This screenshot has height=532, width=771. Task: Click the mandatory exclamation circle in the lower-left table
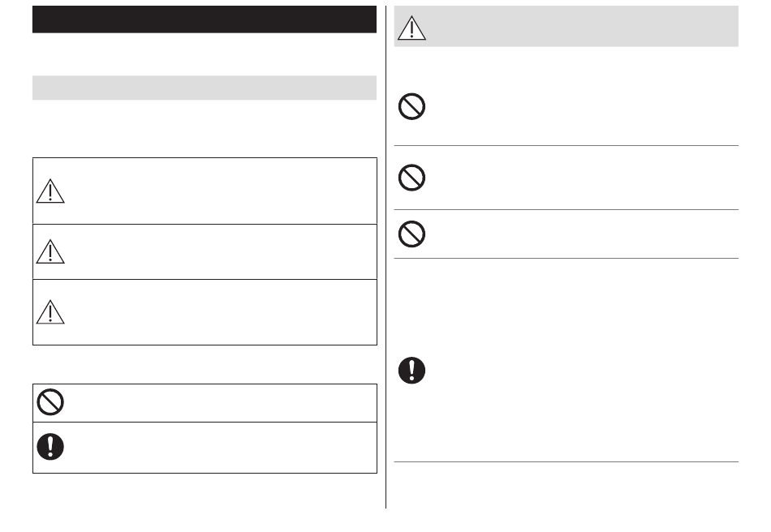(50, 447)
